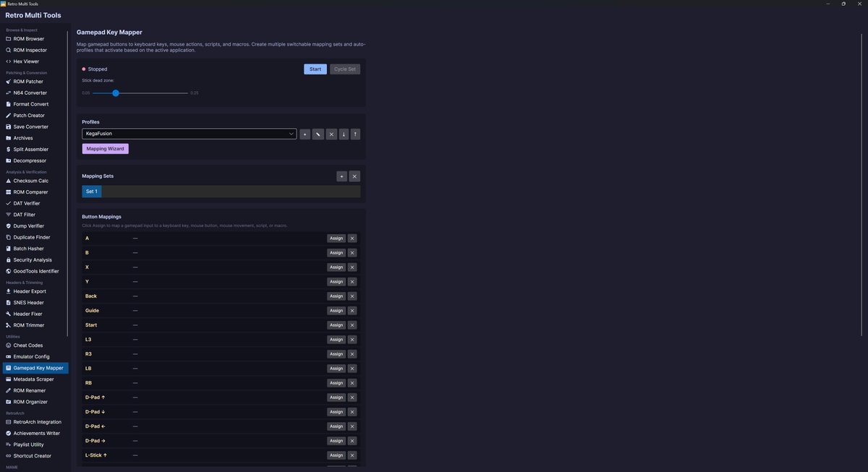Assign a mapping to RB
Screen dimensions: 868x472
pyautogui.click(x=336, y=383)
